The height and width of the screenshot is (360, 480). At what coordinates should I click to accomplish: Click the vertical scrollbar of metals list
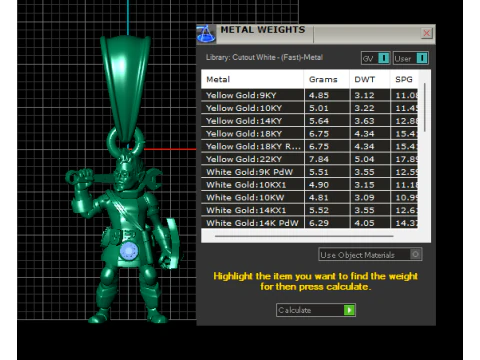pyautogui.click(x=425, y=107)
